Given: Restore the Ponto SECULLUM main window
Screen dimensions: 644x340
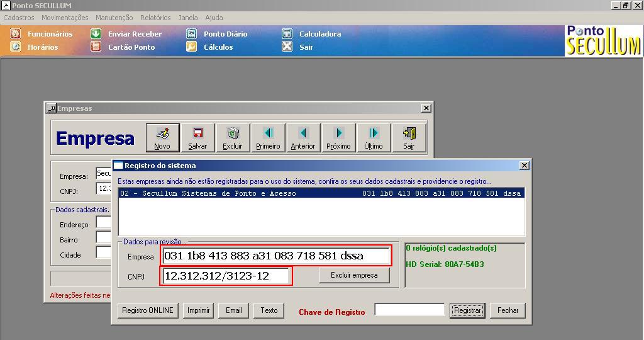Looking at the screenshot, I should coord(626,5).
